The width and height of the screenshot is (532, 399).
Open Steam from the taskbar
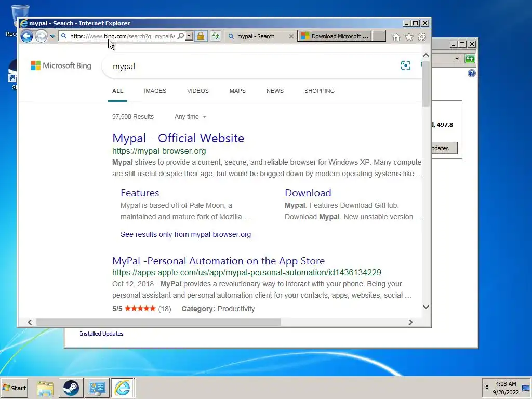(71, 388)
